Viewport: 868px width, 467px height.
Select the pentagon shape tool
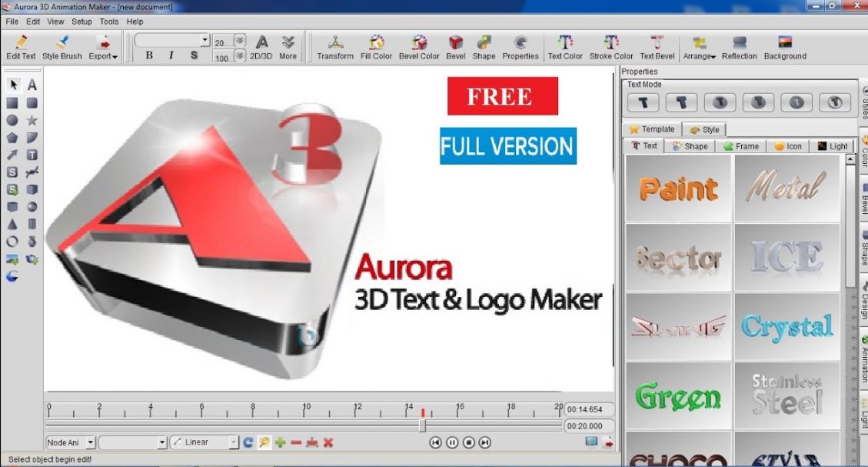pos(12,138)
